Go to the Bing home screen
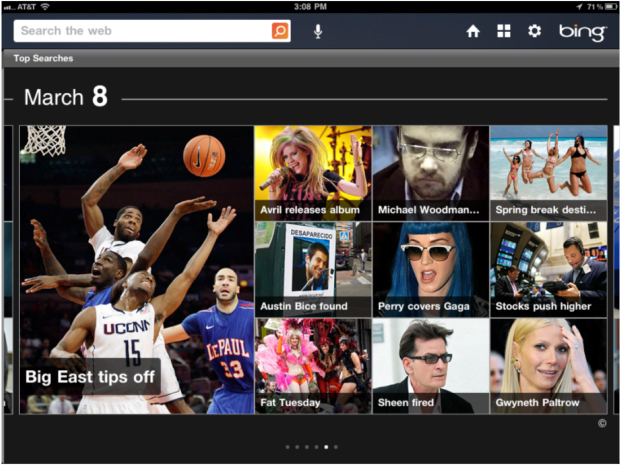The height and width of the screenshot is (465, 620). [x=473, y=31]
